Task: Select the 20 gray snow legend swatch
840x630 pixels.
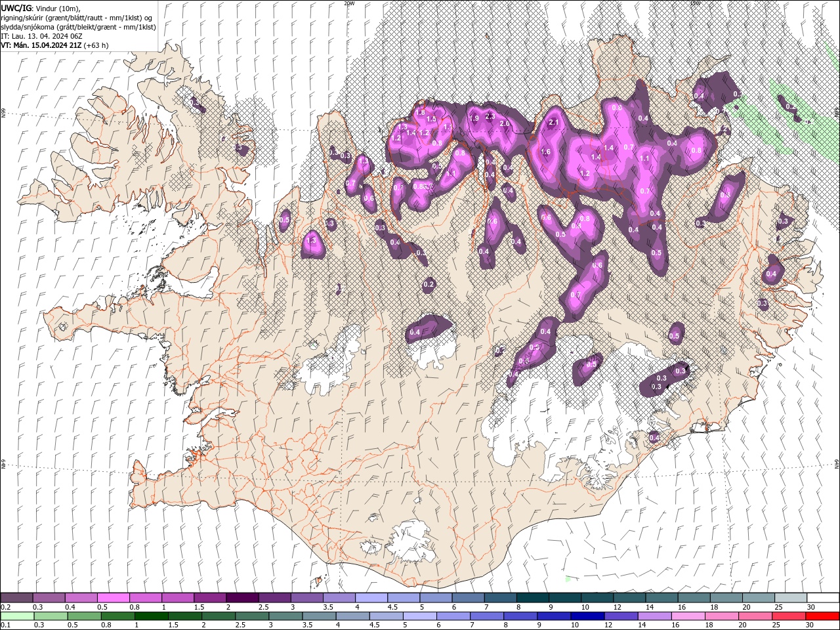Action: click(759, 598)
